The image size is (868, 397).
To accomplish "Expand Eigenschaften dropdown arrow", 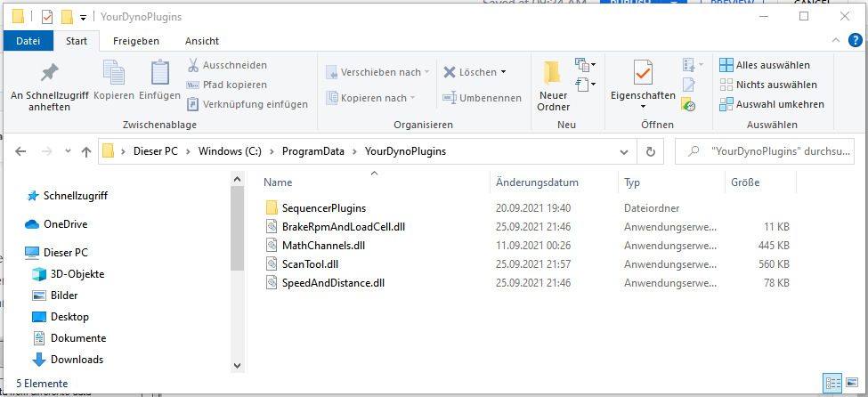I will click(x=644, y=106).
